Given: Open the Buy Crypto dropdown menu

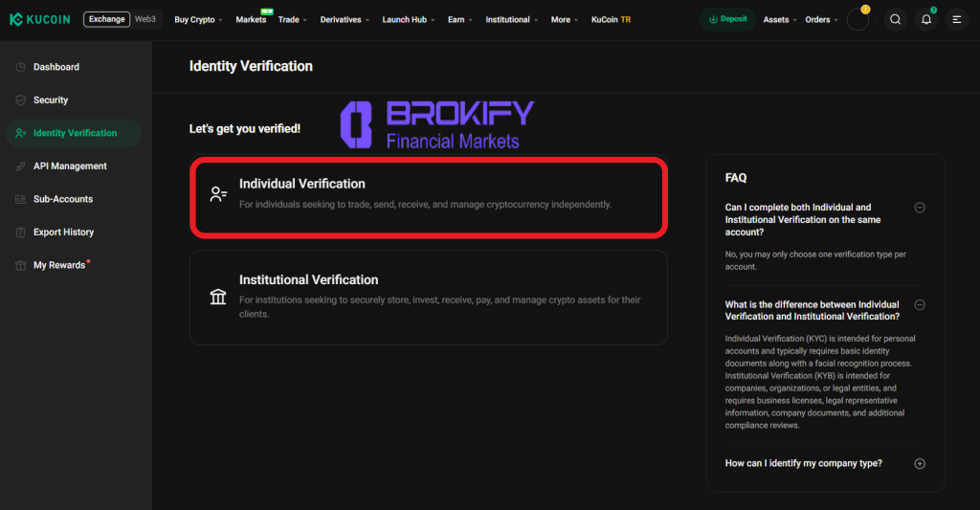Looking at the screenshot, I should [x=198, y=19].
